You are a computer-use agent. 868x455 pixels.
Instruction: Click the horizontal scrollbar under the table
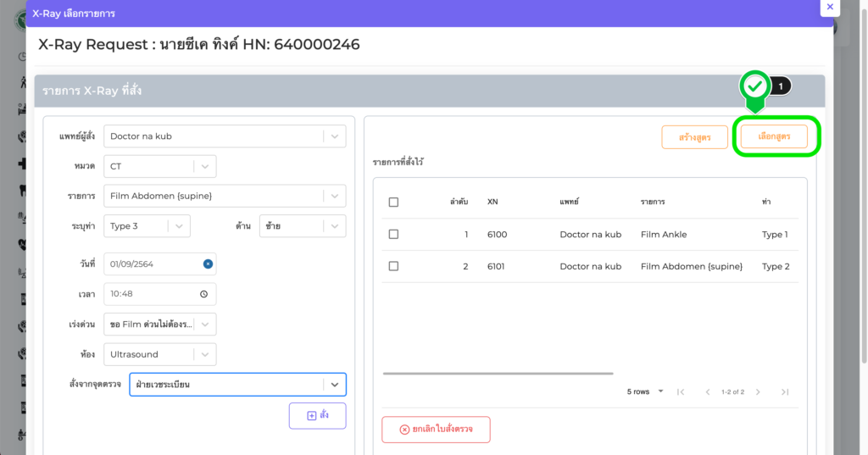click(x=498, y=373)
